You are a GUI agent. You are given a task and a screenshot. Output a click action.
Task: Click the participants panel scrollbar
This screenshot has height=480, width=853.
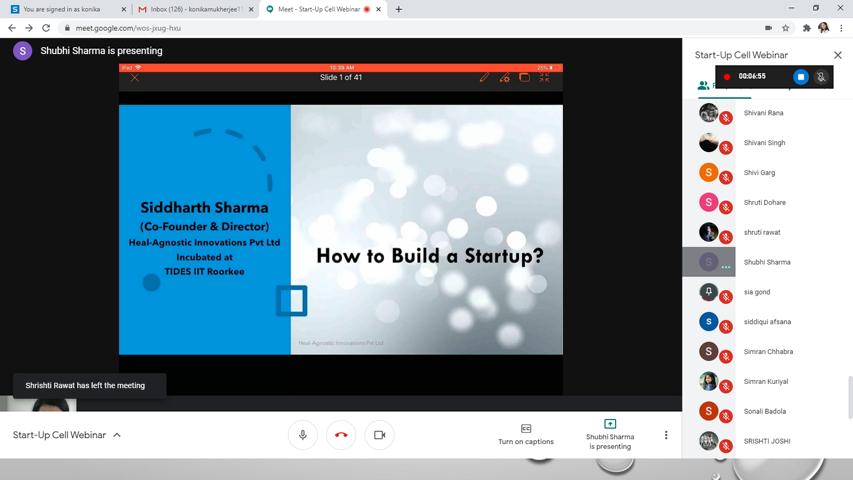[850, 397]
